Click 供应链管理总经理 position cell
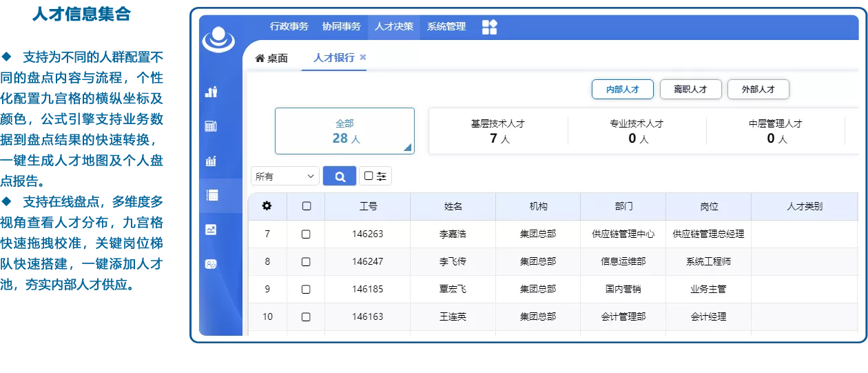Screen dimensions: 868x373 coord(709,234)
